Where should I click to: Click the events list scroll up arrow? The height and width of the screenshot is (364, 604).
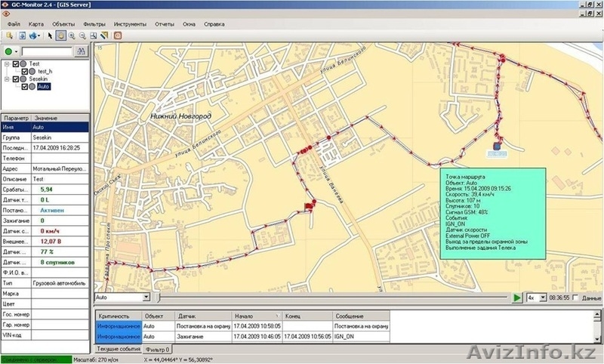point(597,315)
